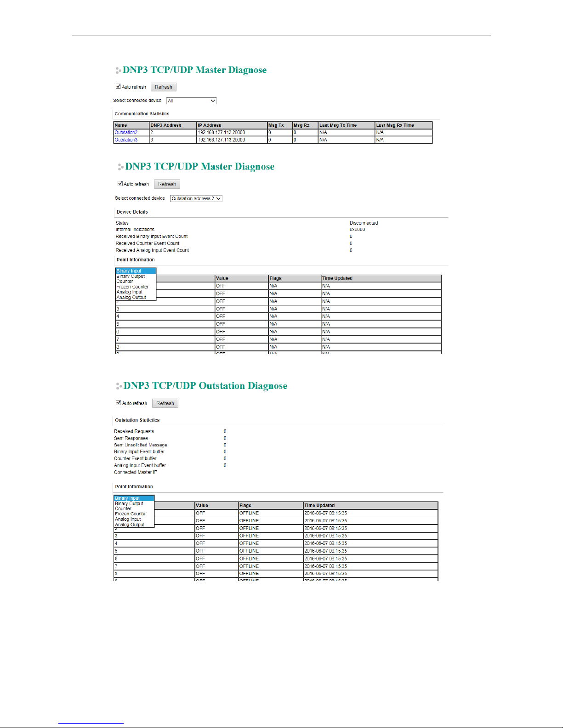Viewport: 563px width, 728px height.
Task: Click the Sent Responses label
Action: [131, 438]
